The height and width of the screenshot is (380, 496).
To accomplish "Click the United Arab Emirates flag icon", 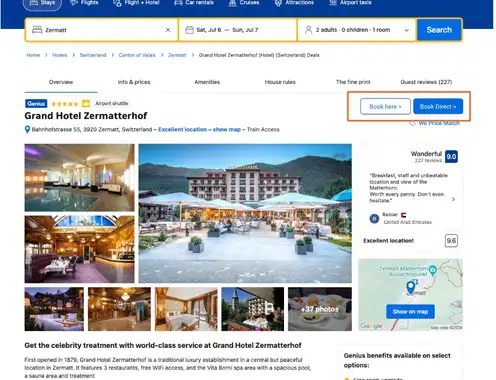I will point(403,215).
